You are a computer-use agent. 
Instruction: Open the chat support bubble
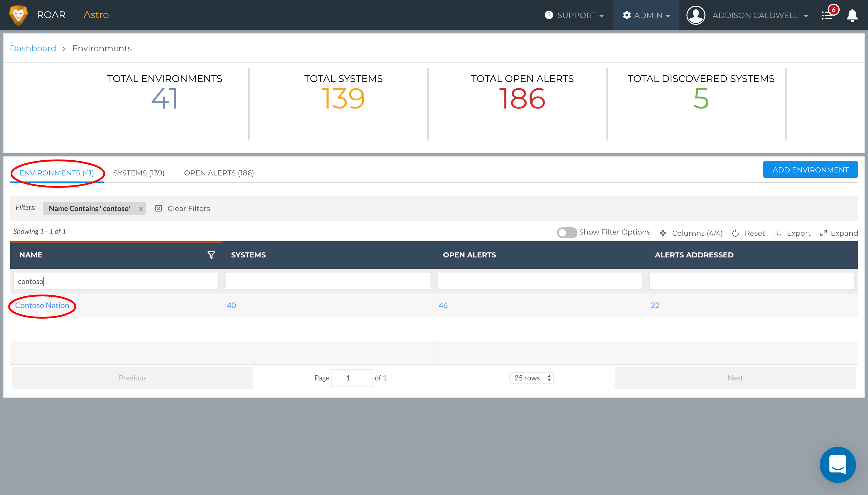point(838,465)
